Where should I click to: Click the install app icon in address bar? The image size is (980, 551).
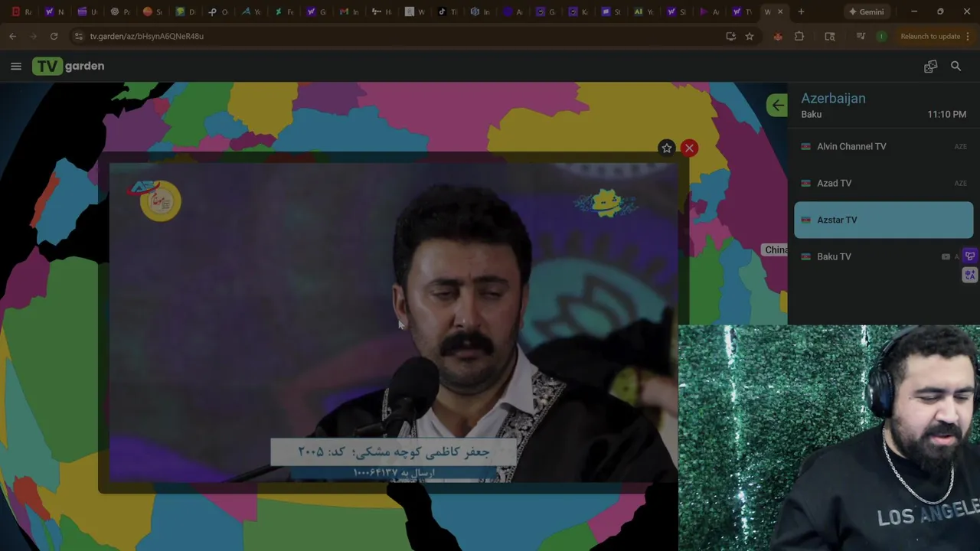coord(730,36)
